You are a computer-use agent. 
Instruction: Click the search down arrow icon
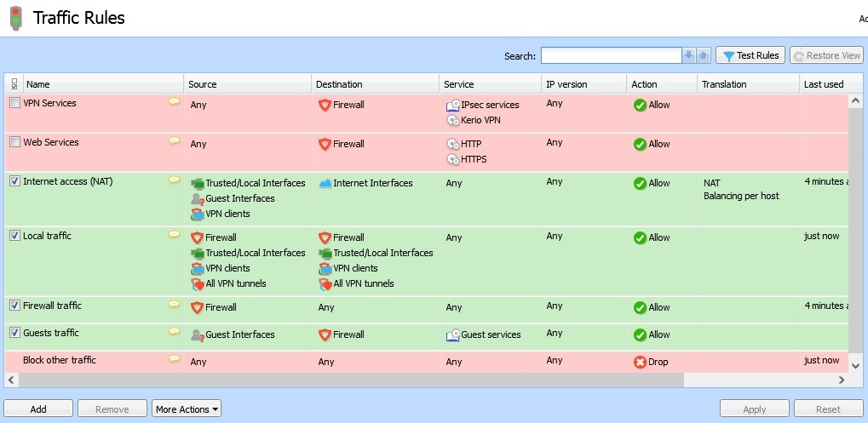(x=689, y=56)
